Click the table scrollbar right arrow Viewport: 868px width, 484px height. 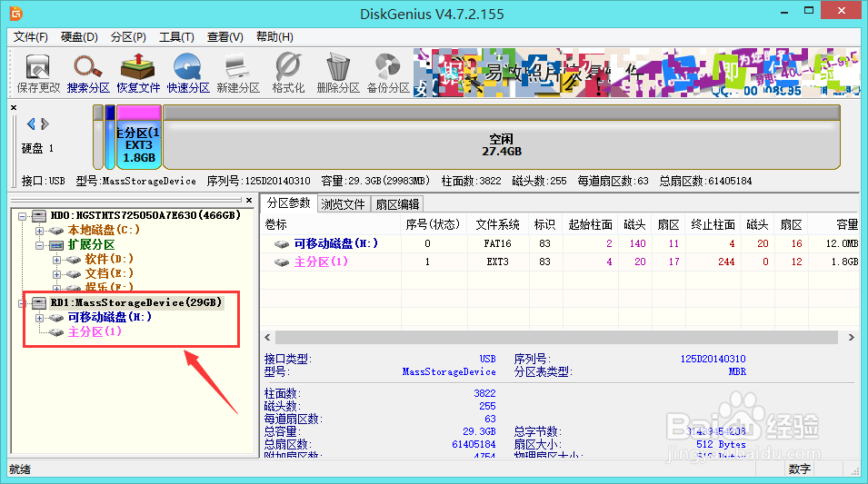[852, 338]
